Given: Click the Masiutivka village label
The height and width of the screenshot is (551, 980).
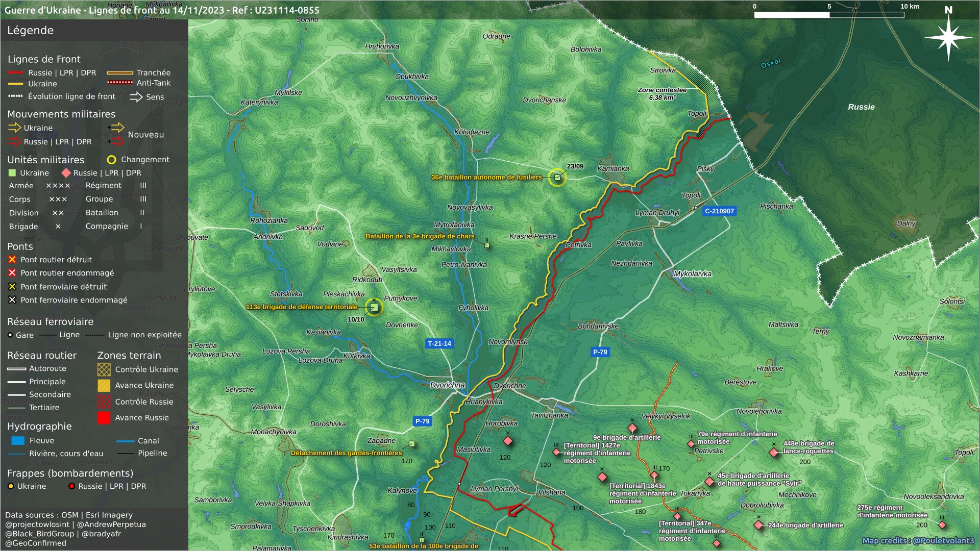Looking at the screenshot, I should tap(474, 450).
